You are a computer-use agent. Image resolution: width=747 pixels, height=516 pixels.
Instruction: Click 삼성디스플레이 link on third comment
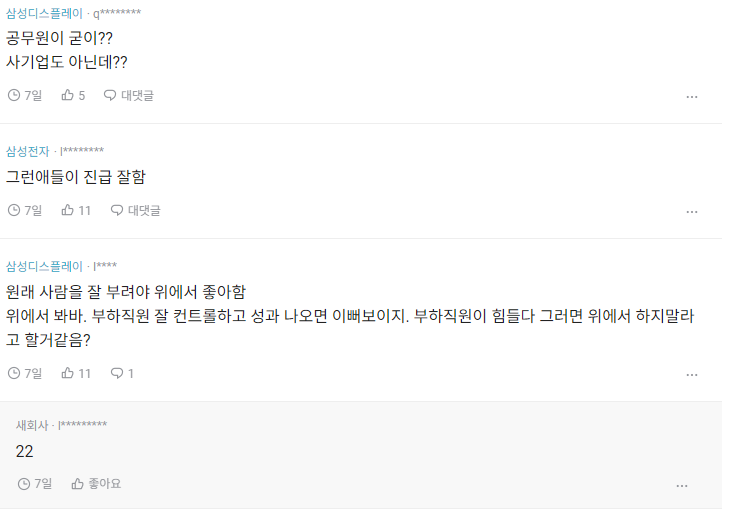pos(44,266)
